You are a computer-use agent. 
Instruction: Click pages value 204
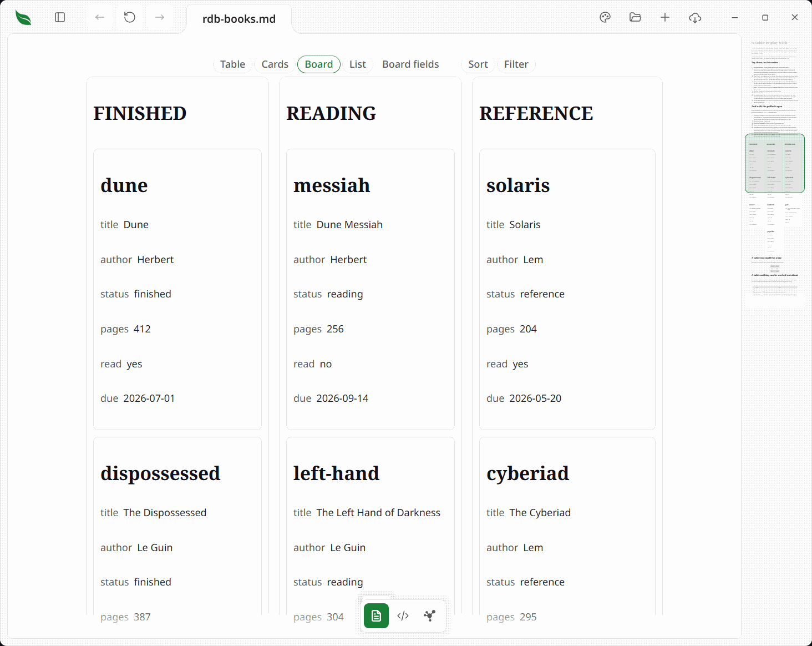pyautogui.click(x=528, y=329)
